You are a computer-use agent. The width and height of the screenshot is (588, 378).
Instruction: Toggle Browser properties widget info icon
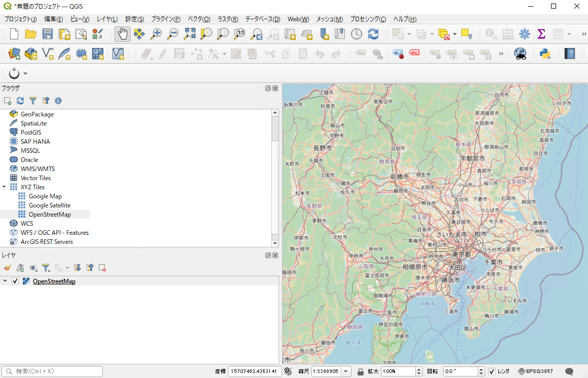pos(58,101)
